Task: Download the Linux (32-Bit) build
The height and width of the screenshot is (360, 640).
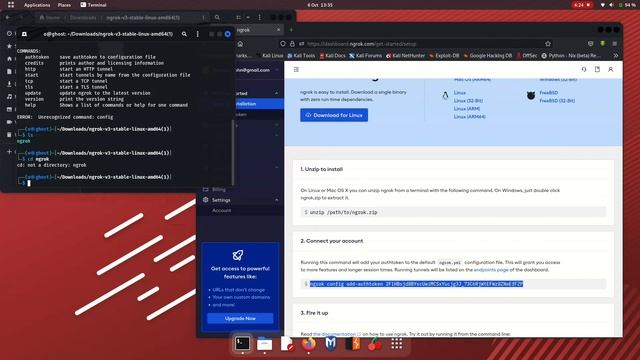Action: [468, 101]
